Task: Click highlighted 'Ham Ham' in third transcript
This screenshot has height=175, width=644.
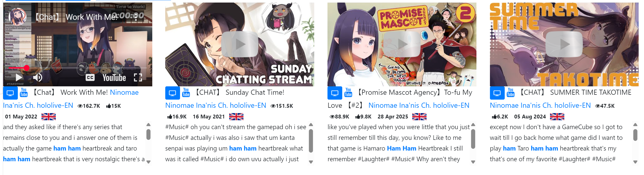Action: pos(401,149)
